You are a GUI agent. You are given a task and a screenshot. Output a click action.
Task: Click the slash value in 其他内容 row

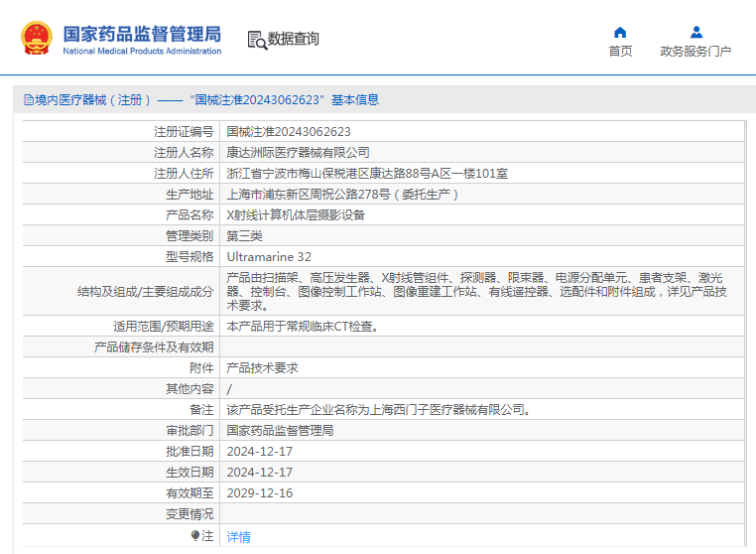(229, 389)
